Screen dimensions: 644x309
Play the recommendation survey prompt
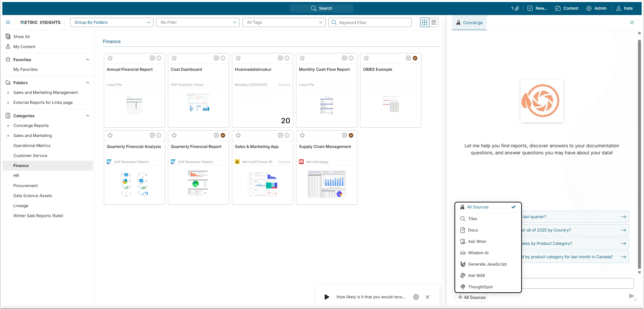(x=327, y=297)
